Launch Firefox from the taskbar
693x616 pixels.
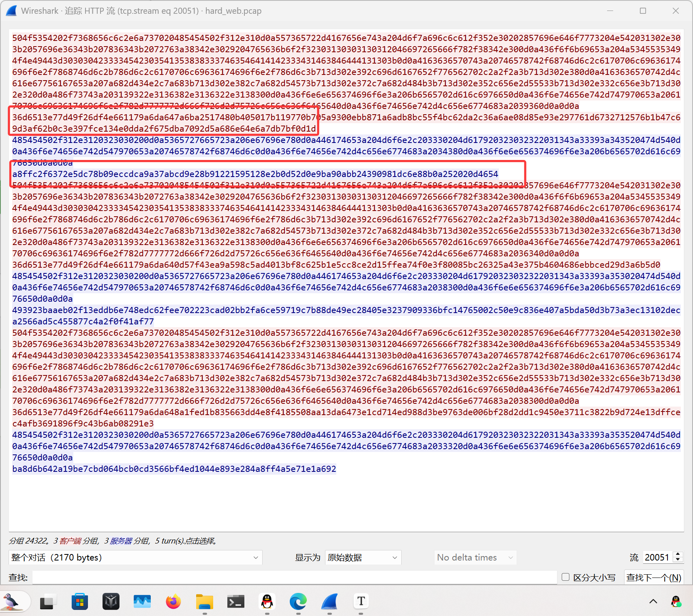pos(173,602)
